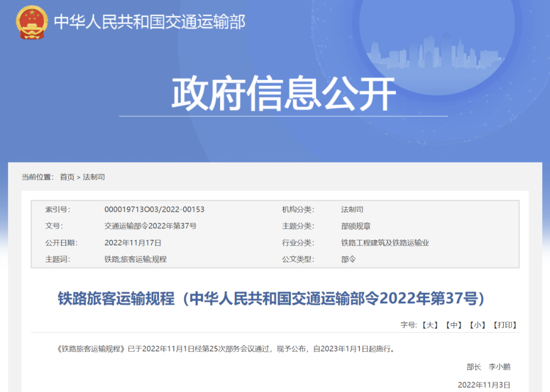550x392 pixels.
Task: Open 法制司 breadcrumb link
Action: [x=94, y=177]
